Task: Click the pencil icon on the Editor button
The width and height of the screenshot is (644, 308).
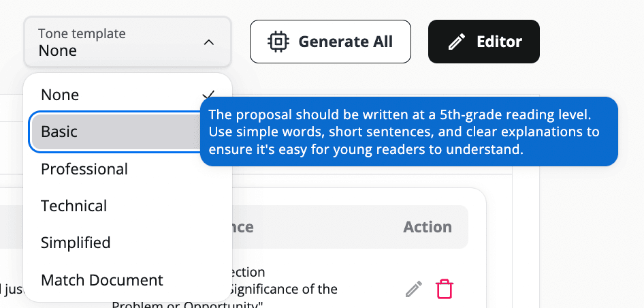Action: 456,42
